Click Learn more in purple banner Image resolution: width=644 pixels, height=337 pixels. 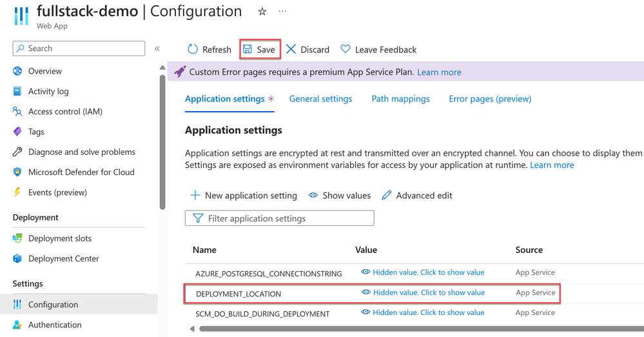tap(439, 72)
